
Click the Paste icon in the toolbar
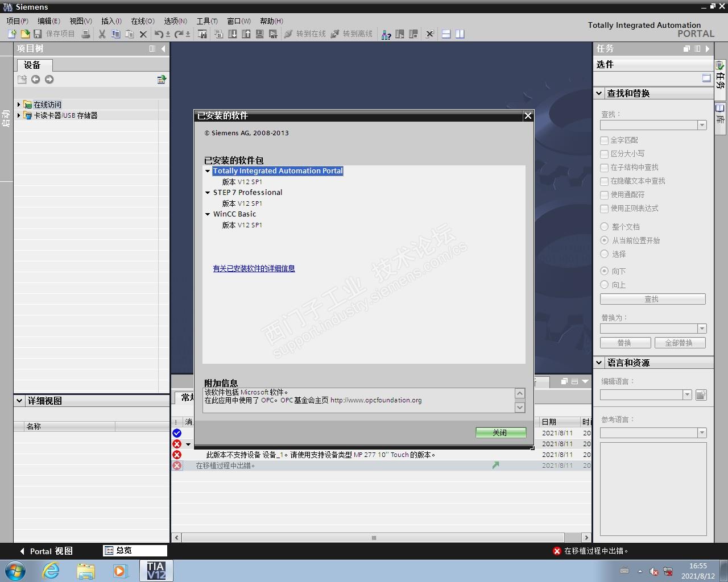tap(130, 34)
